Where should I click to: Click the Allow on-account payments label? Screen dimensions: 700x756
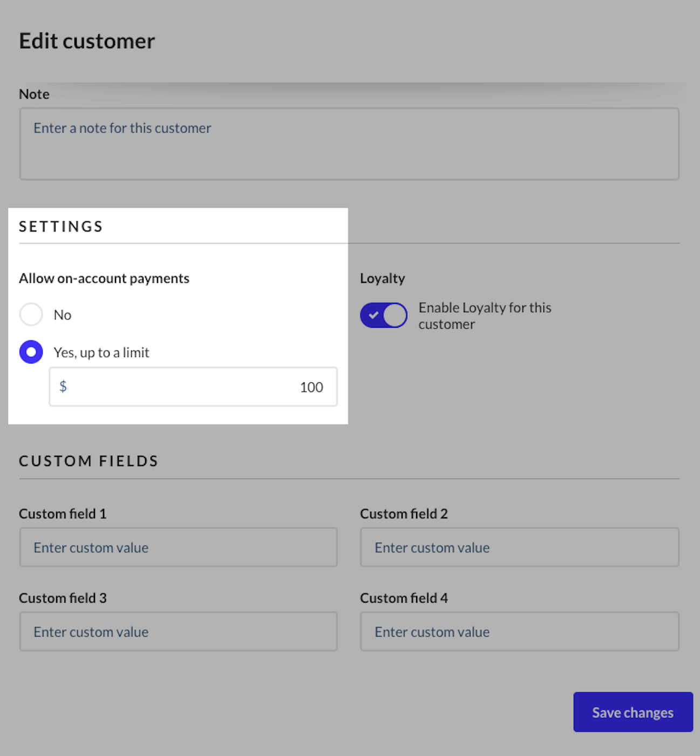(104, 278)
